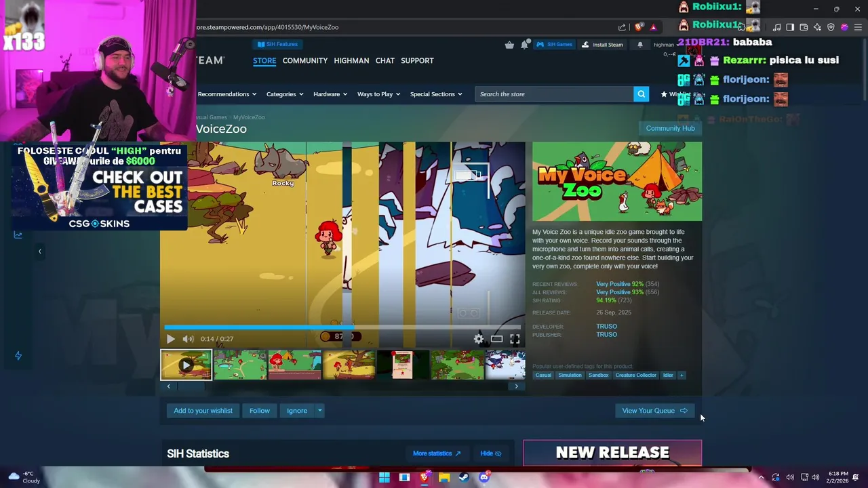This screenshot has height=488, width=868.
Task: Open video settings gear
Action: point(479,339)
